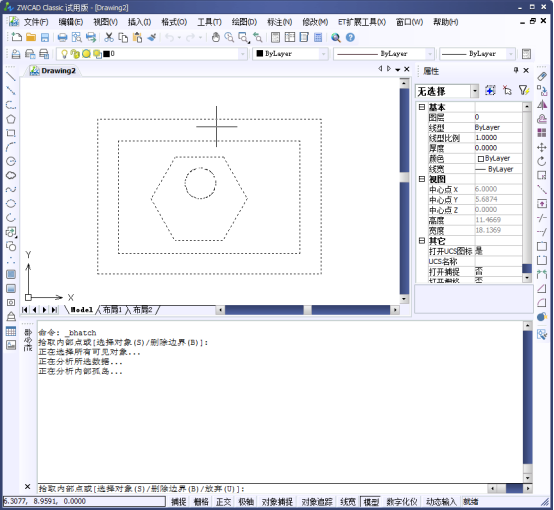The width and height of the screenshot is (554, 510).
Task: Click the Print icon
Action: [x=62, y=37]
